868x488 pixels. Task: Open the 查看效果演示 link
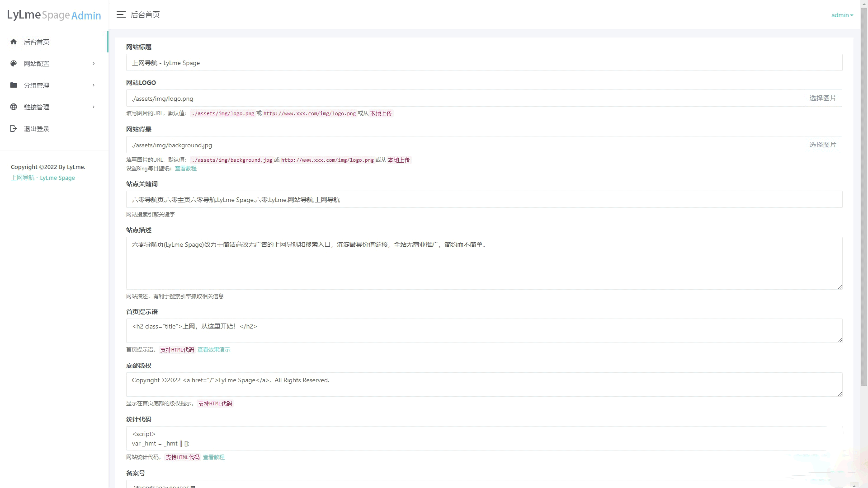pos(214,349)
